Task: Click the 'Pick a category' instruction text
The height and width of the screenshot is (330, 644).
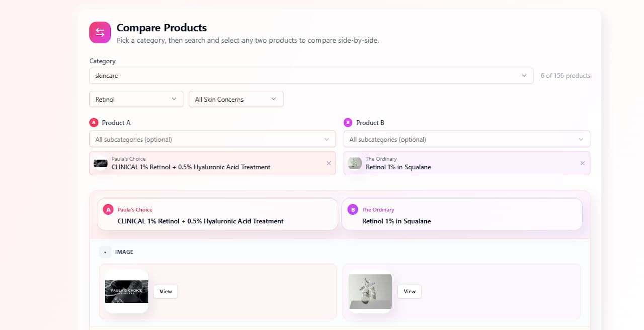Action: [x=248, y=40]
